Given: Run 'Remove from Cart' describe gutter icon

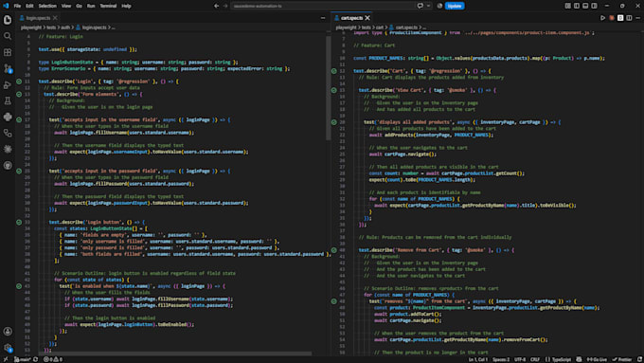Looking at the screenshot, I should [334, 250].
